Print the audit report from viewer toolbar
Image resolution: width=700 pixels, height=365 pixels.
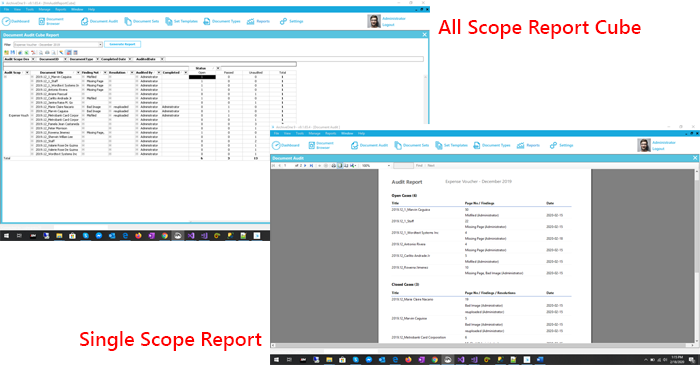click(333, 166)
